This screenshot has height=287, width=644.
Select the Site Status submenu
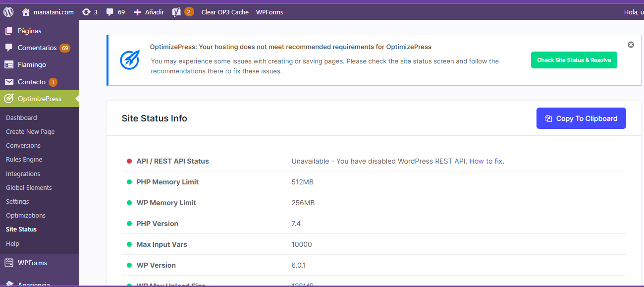coord(21,229)
